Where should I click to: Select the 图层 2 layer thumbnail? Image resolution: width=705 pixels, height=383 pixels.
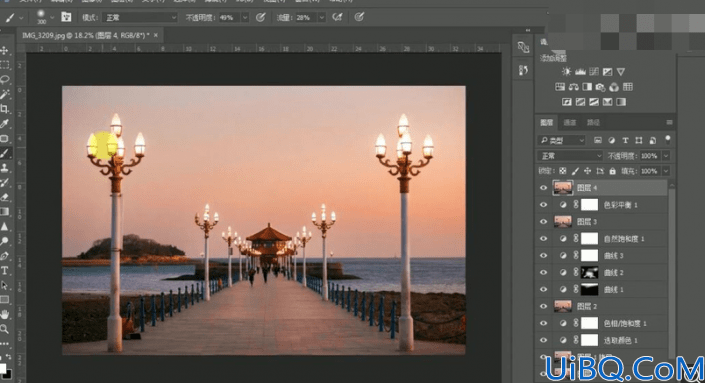[563, 306]
